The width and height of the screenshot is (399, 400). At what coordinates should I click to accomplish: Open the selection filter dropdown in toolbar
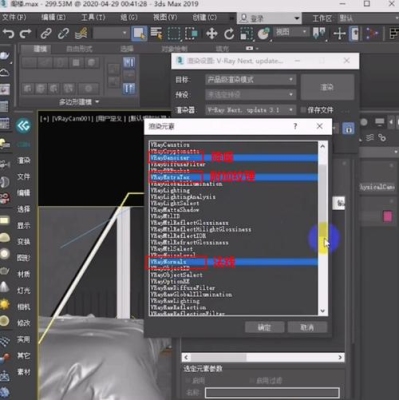111,33
